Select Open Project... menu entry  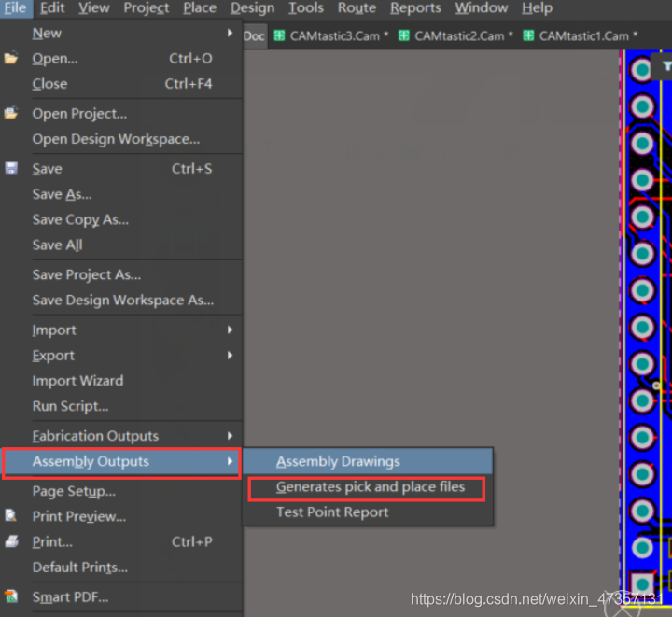coord(121,114)
